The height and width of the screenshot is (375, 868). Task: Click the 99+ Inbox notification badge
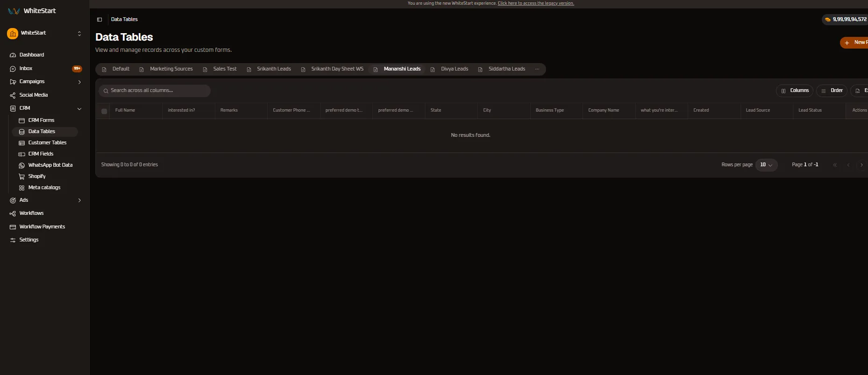(x=77, y=69)
